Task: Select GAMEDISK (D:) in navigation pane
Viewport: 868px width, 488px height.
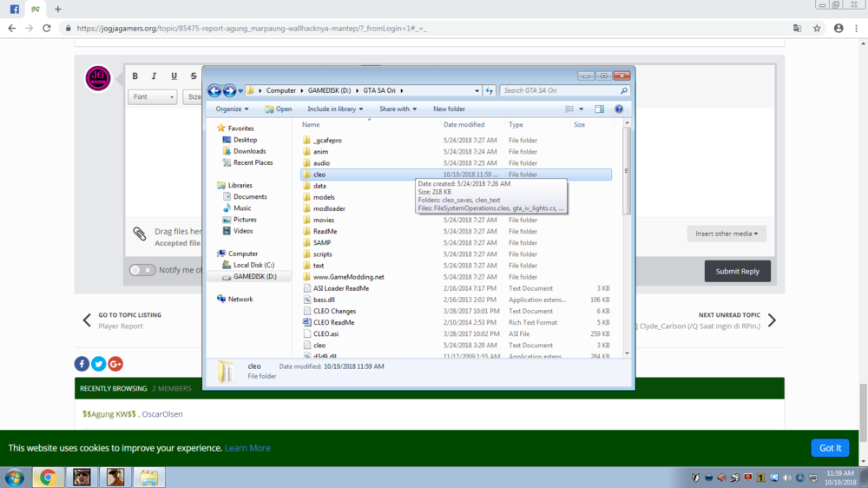Action: pos(254,276)
